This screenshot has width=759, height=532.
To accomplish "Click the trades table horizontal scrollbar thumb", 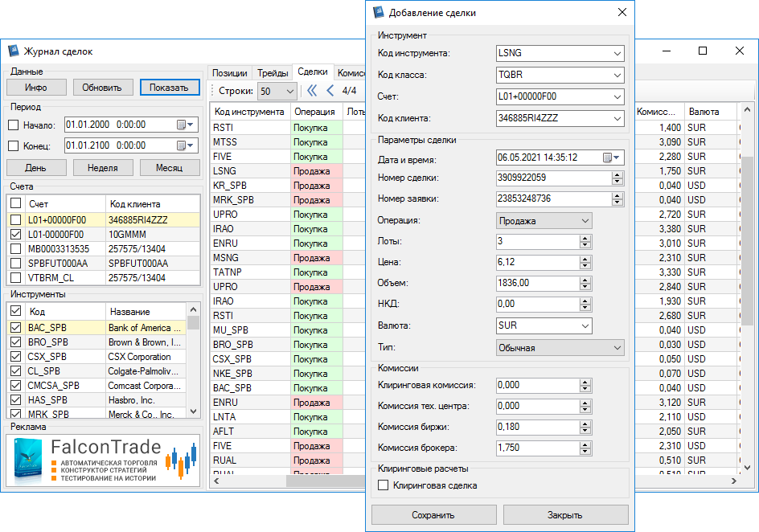I will (x=326, y=481).
